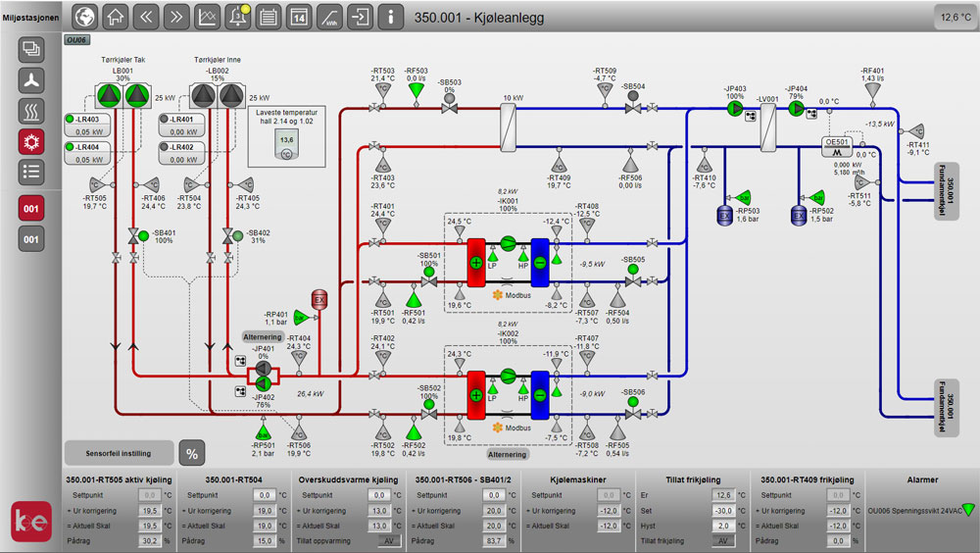This screenshot has width=980, height=553.
Task: Click the LV001 heat exchanger symbol
Action: pos(767,127)
